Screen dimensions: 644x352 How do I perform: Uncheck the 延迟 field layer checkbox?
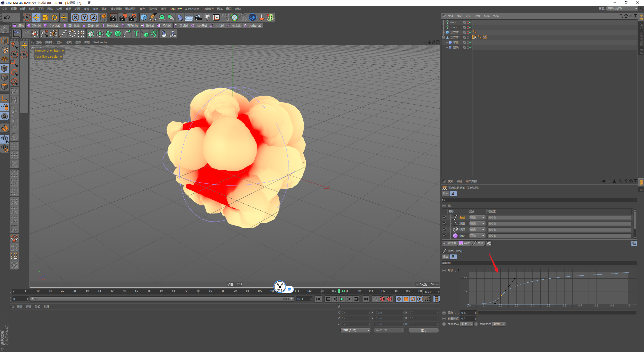coord(445,230)
